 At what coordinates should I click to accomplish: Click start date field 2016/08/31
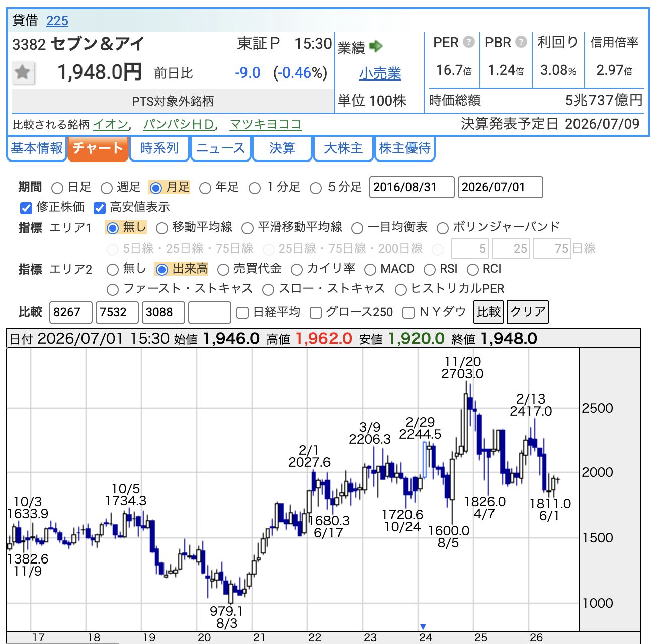tap(412, 187)
